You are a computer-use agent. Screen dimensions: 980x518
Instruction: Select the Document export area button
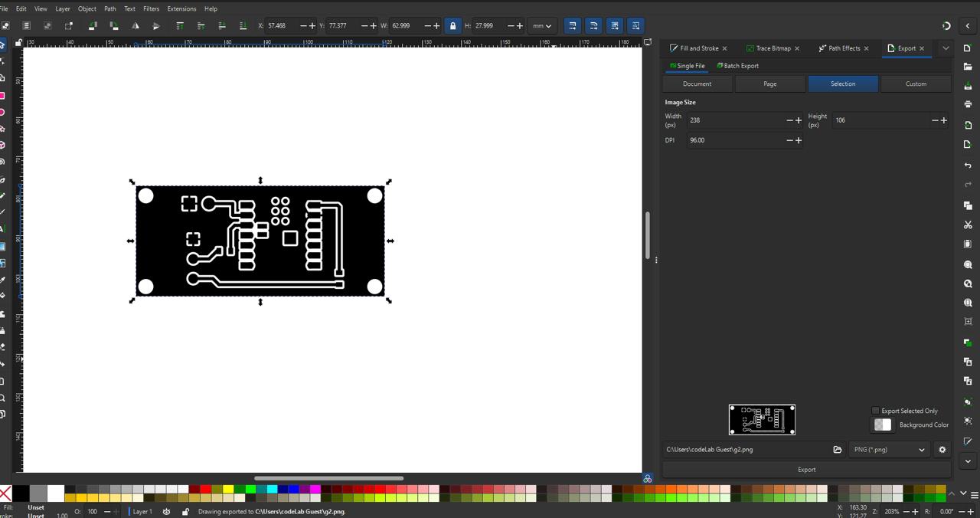pos(697,84)
